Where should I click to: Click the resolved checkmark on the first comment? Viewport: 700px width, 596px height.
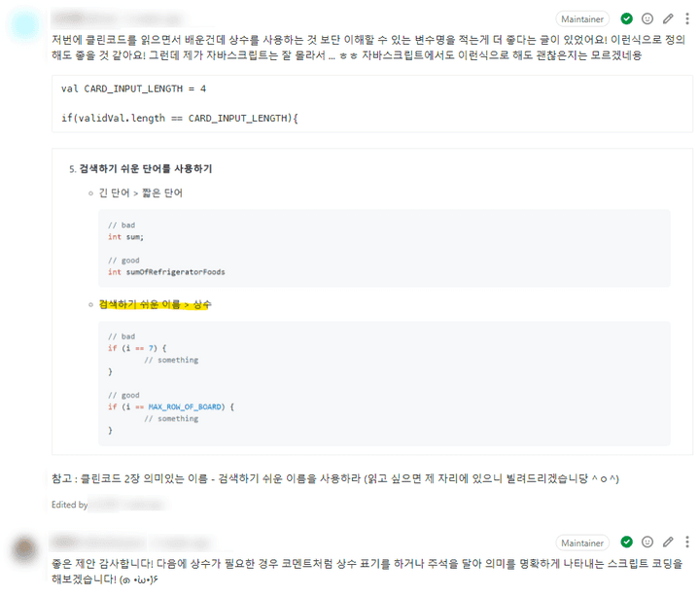(627, 18)
